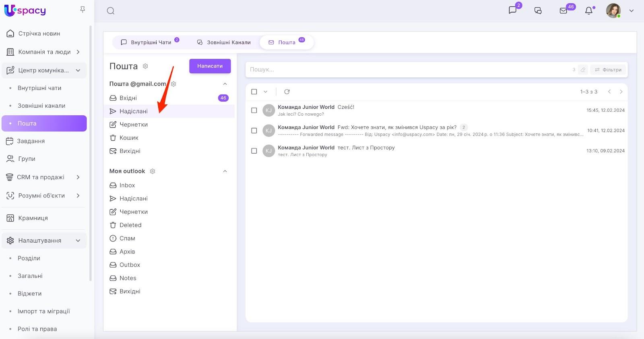Click the Написати compose button
This screenshot has height=339, width=644.
click(x=210, y=66)
